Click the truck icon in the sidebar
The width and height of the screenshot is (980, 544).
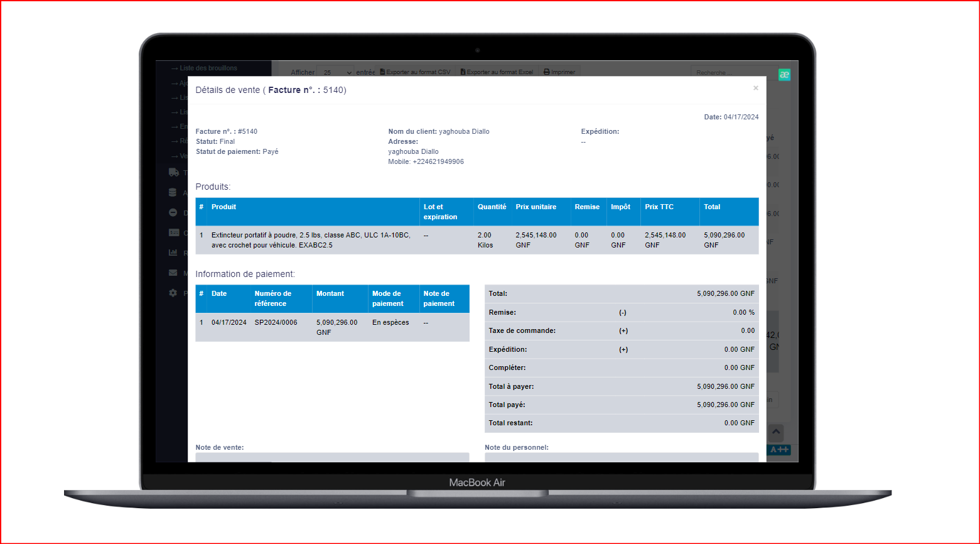click(x=174, y=172)
